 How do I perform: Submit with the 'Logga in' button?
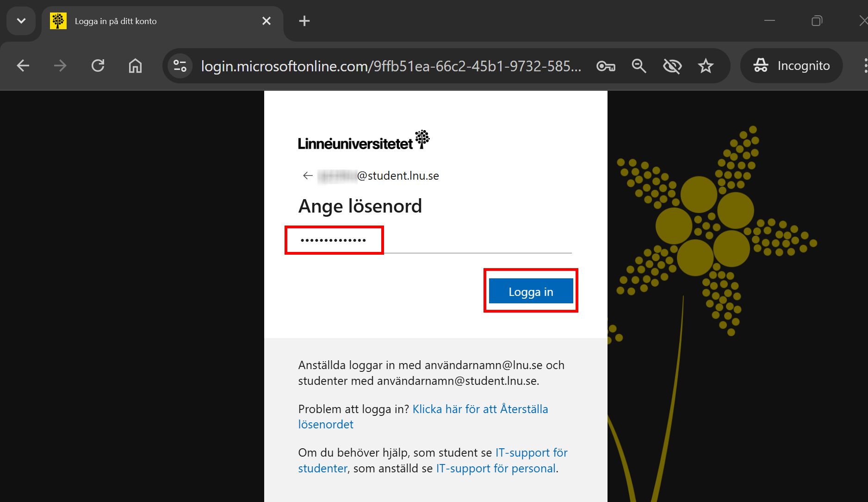pyautogui.click(x=531, y=291)
